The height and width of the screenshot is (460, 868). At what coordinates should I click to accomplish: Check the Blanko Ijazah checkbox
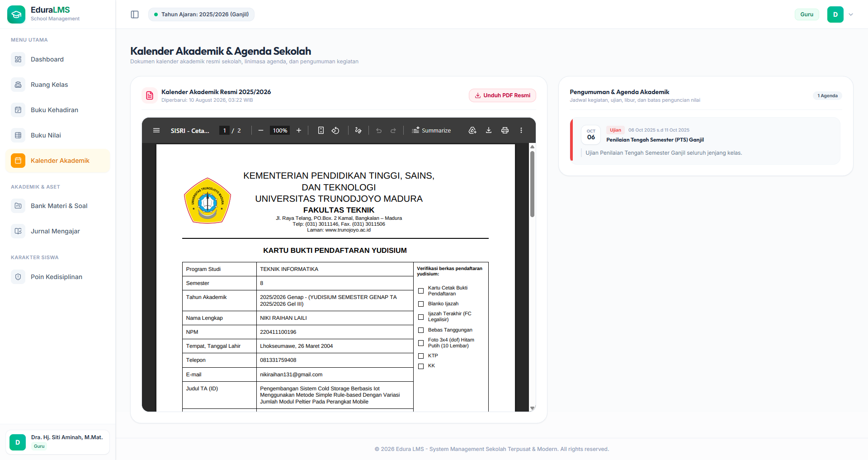pyautogui.click(x=421, y=304)
